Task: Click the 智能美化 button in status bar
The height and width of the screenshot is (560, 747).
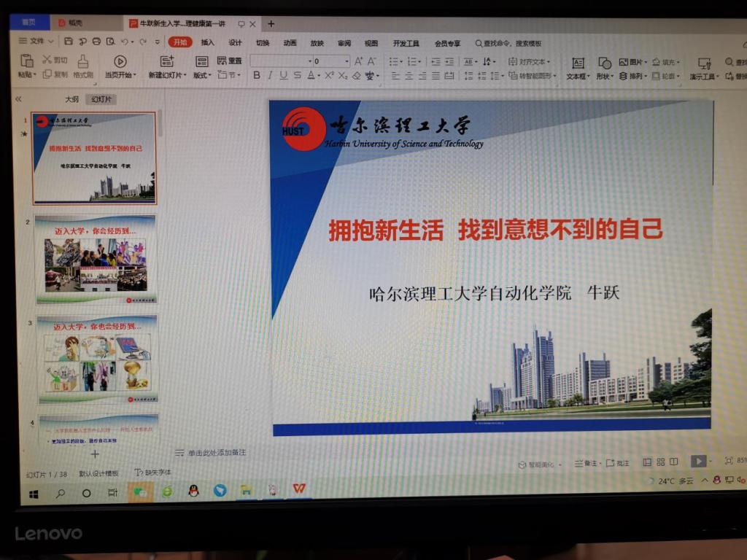Action: click(x=536, y=464)
